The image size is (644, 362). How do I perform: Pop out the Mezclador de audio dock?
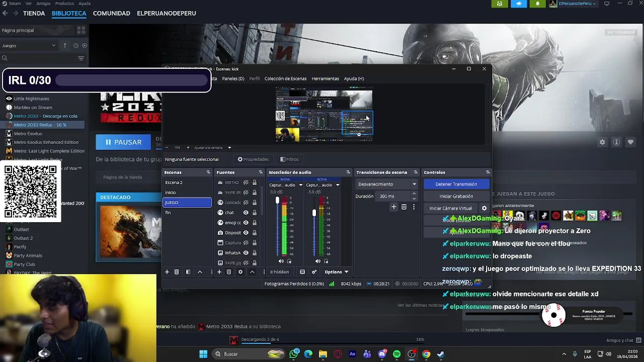(x=348, y=172)
